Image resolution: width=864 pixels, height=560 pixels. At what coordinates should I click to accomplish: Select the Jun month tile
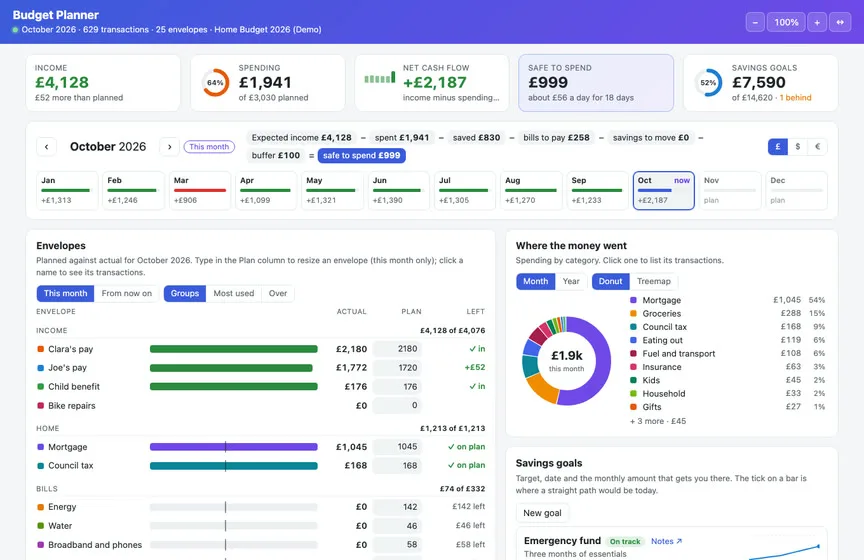pyautogui.click(x=398, y=190)
